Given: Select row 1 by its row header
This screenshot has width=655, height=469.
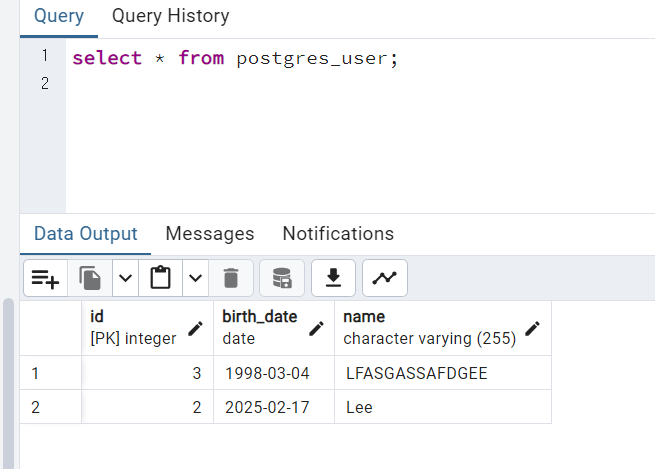Looking at the screenshot, I should click(x=50, y=373).
